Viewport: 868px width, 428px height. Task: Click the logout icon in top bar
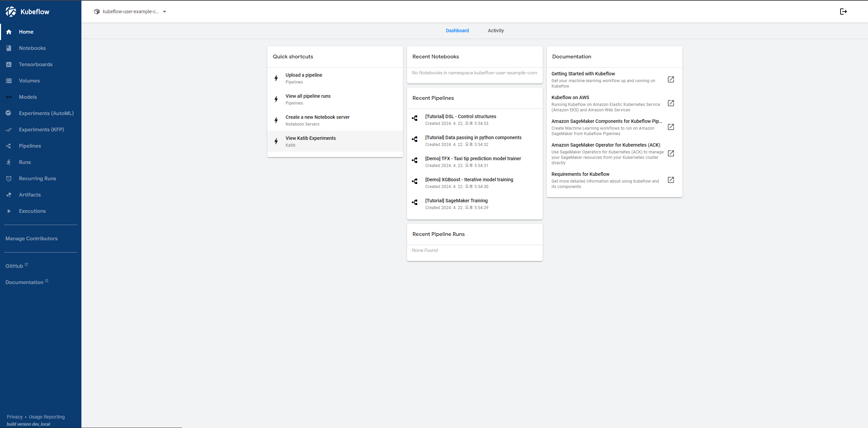pyautogui.click(x=843, y=12)
